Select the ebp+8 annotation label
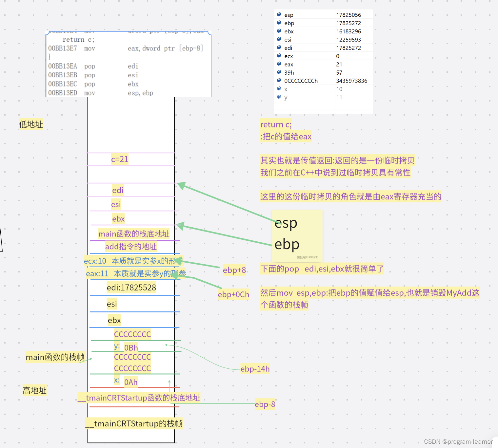This screenshot has height=448, width=498. (x=234, y=270)
